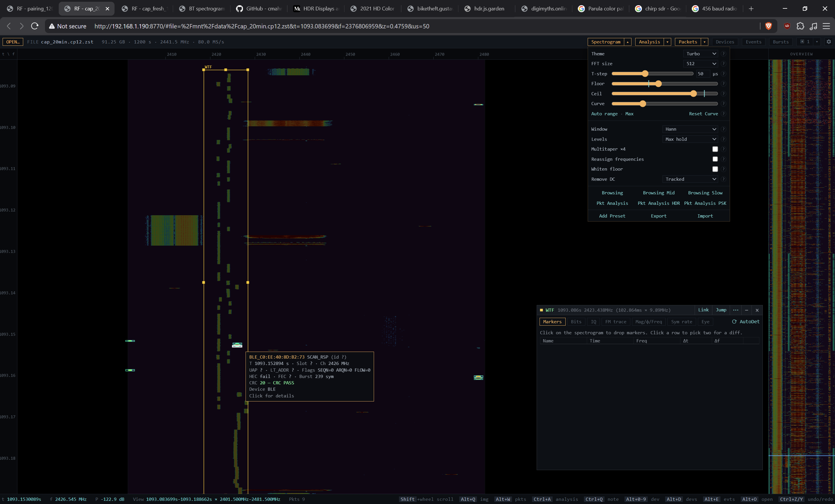Click the Events toolbar button
The image size is (835, 504).
[x=753, y=42]
